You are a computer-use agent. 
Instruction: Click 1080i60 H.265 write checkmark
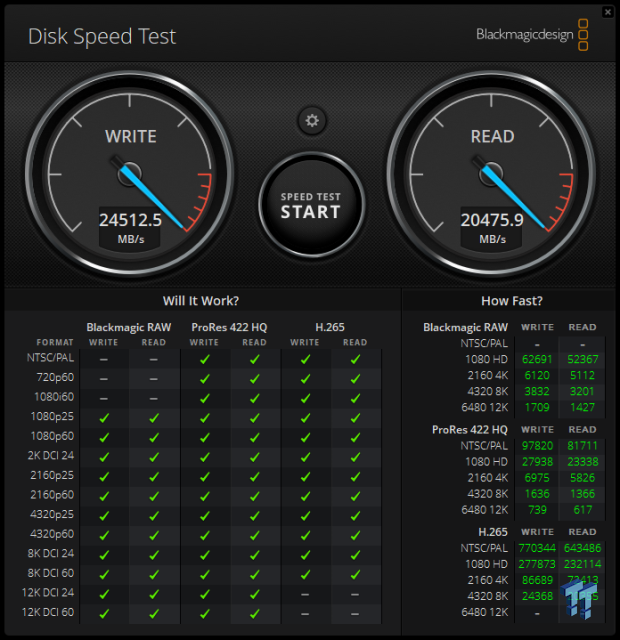[305, 398]
